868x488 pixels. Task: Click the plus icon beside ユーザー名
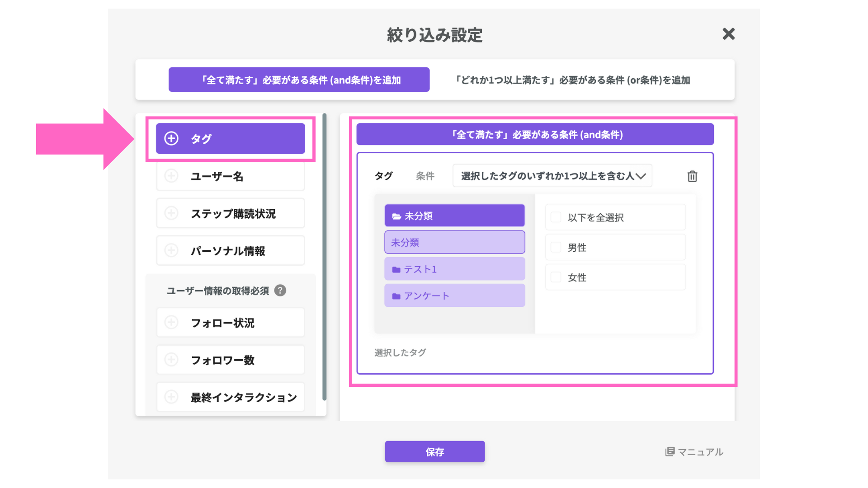point(171,176)
